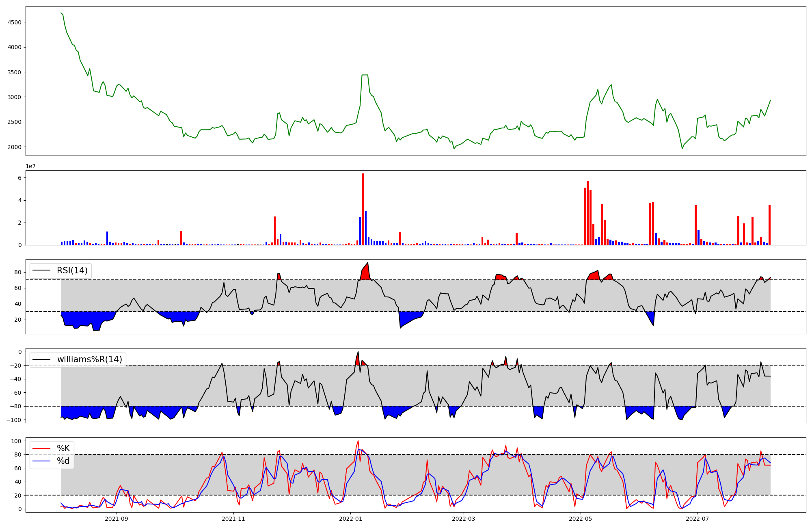This screenshot has height=528, width=812.
Task: Click the %d legend entry
Action: [x=63, y=461]
